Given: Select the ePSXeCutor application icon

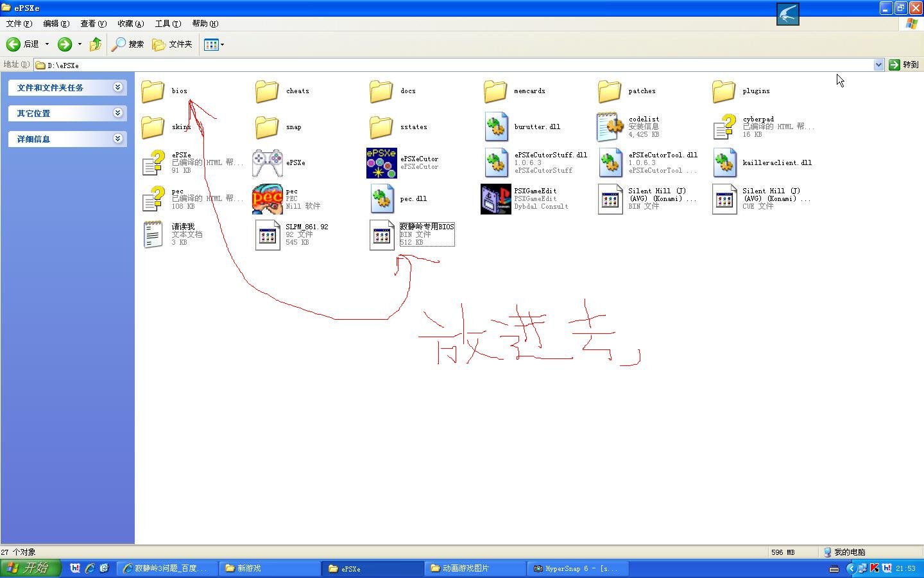Looking at the screenshot, I should pos(381,163).
